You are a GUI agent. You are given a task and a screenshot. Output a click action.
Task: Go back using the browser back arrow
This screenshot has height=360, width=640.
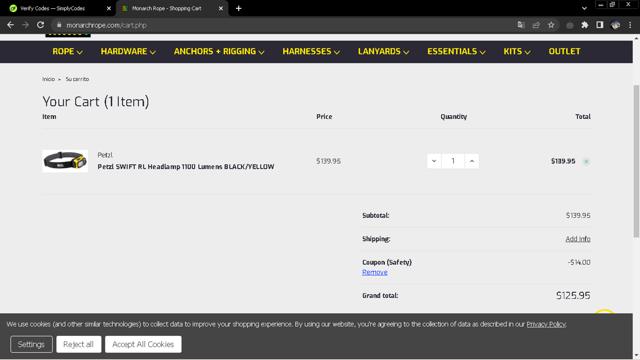tap(10, 25)
